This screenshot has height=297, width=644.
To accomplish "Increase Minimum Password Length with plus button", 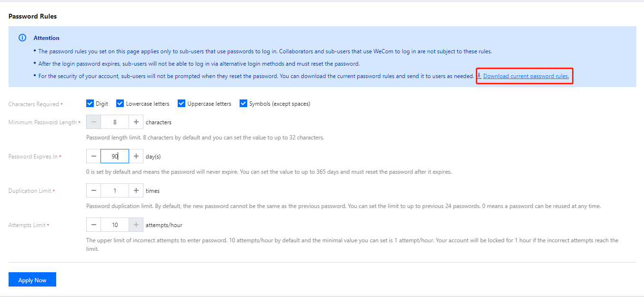I will click(136, 122).
